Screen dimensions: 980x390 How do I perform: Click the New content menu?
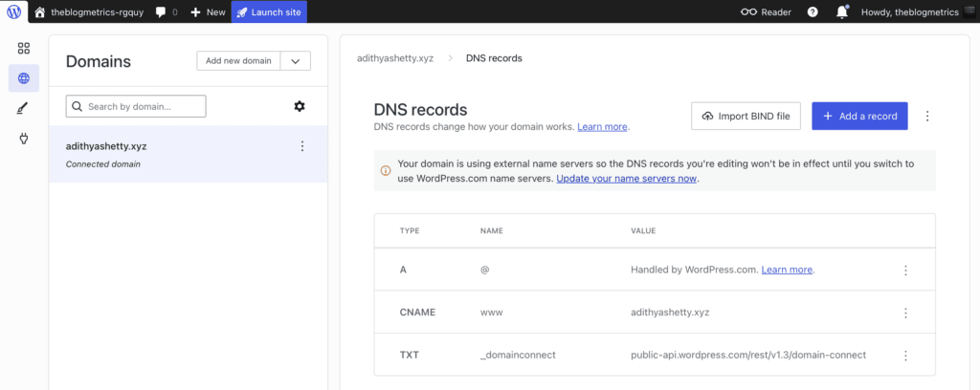[x=208, y=11]
